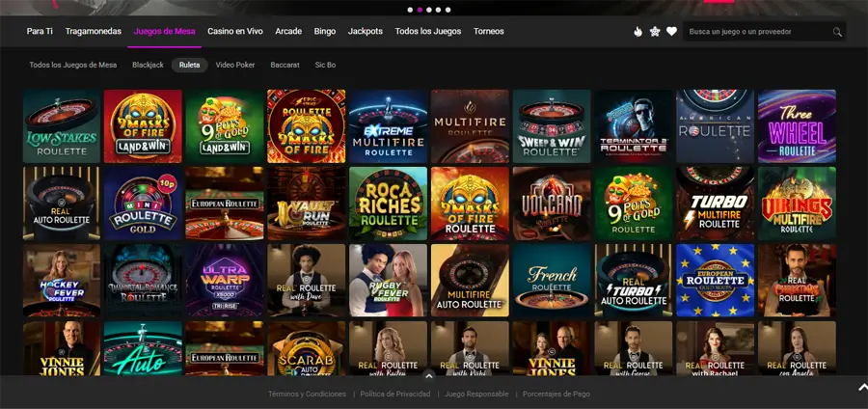Viewport: 868px width, 409px height.
Task: Open Política de Privacidad link
Action: click(x=395, y=395)
